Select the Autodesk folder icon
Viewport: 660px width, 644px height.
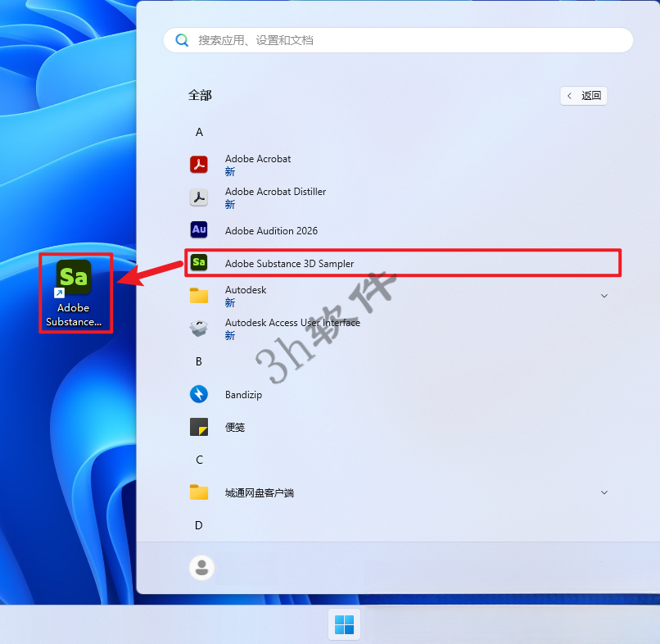[199, 296]
